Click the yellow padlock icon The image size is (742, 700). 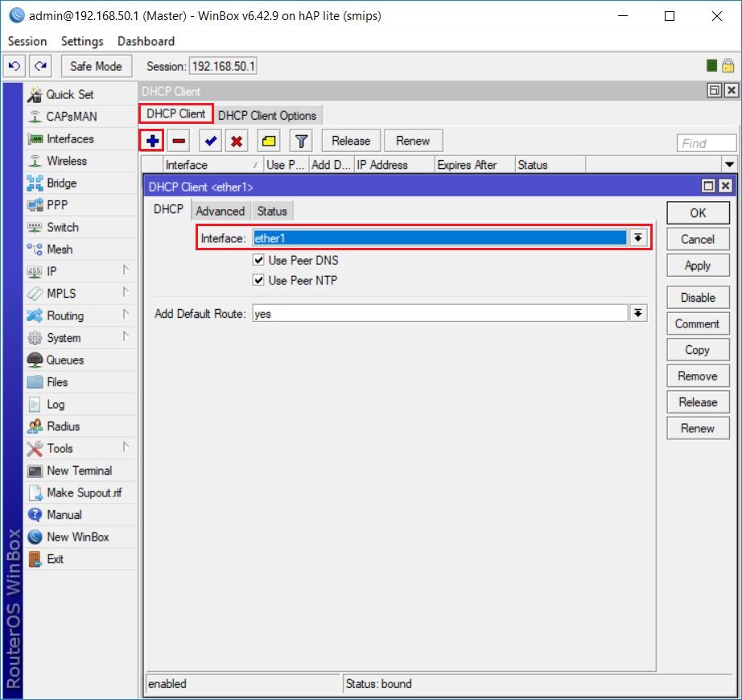tap(728, 65)
